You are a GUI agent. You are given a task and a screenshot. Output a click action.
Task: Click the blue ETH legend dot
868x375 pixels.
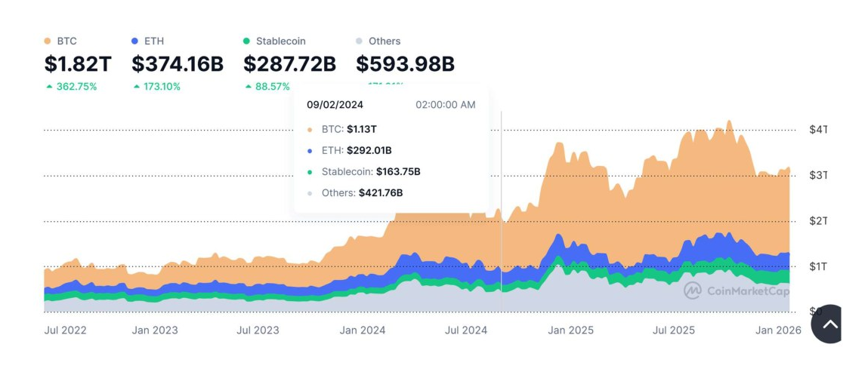(x=134, y=41)
